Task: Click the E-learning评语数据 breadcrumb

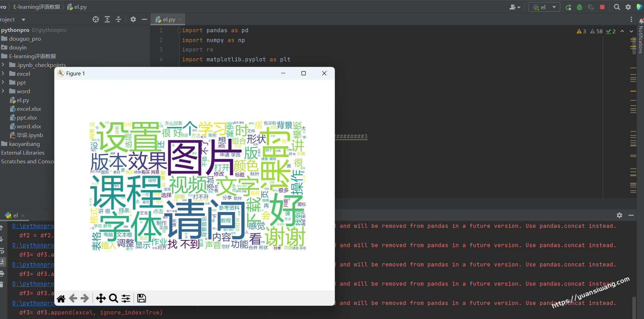Action: (36, 7)
